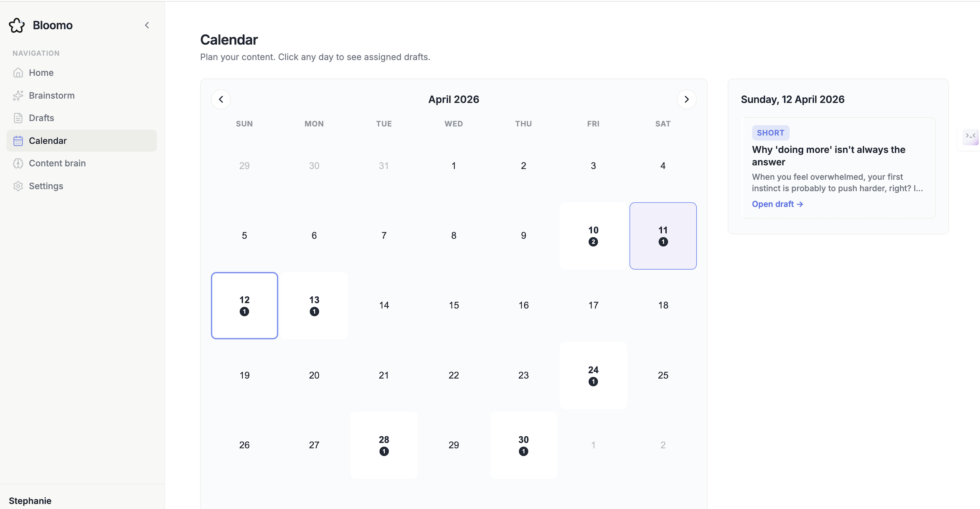Select the Calendar icon in navigation

[x=18, y=140]
